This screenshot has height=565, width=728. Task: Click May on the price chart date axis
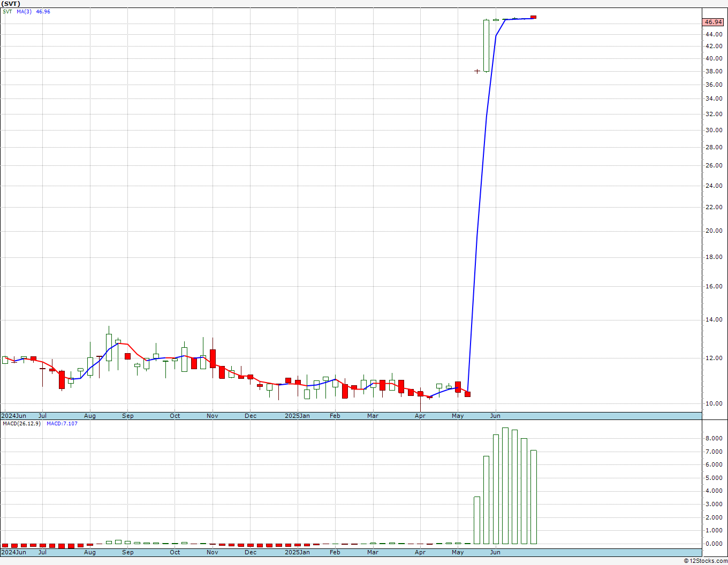click(x=458, y=416)
